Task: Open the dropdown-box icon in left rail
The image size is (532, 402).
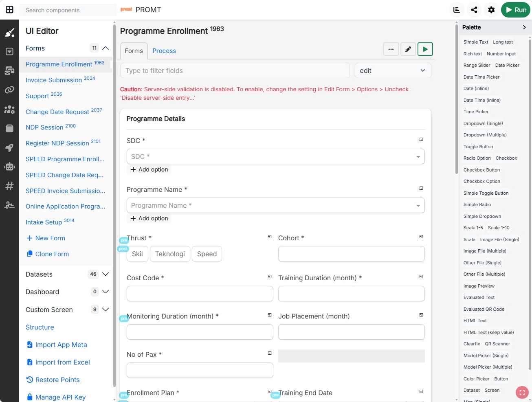Action: click(x=9, y=52)
